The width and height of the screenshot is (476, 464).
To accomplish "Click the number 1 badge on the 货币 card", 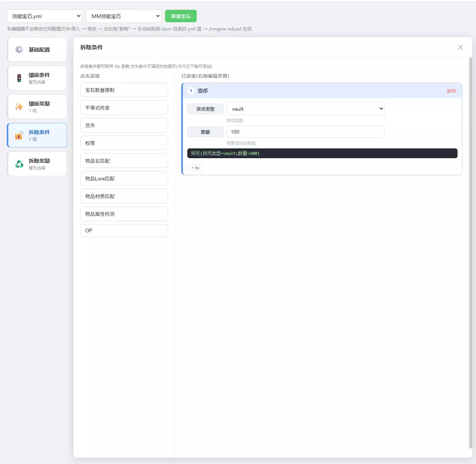I will [x=191, y=91].
